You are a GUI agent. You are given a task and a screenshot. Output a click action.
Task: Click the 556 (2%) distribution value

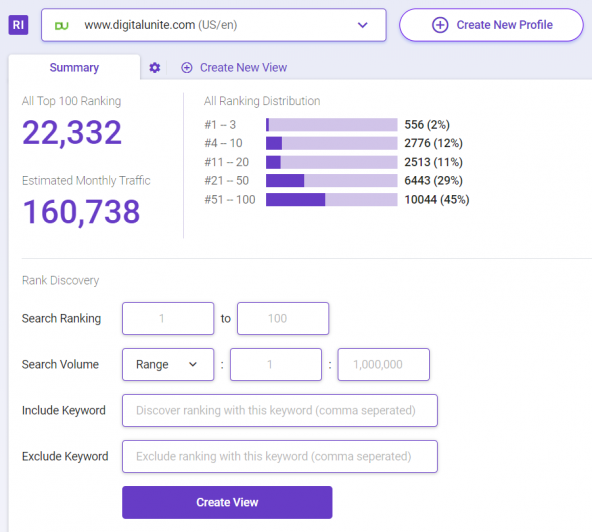[x=427, y=125]
